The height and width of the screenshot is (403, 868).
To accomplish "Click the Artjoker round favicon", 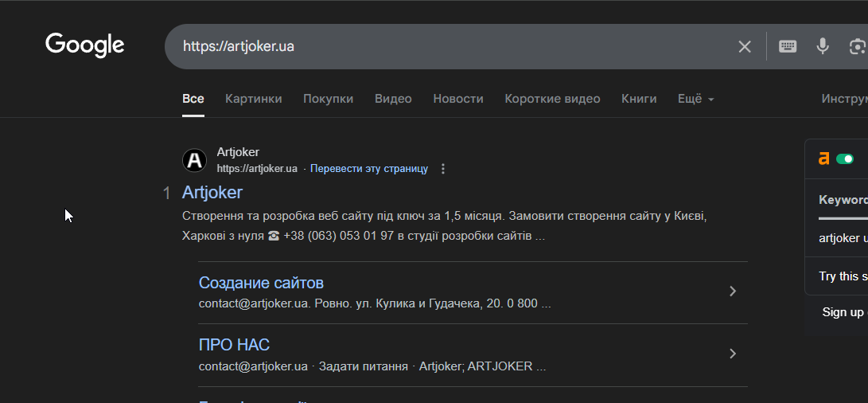I will (x=194, y=160).
